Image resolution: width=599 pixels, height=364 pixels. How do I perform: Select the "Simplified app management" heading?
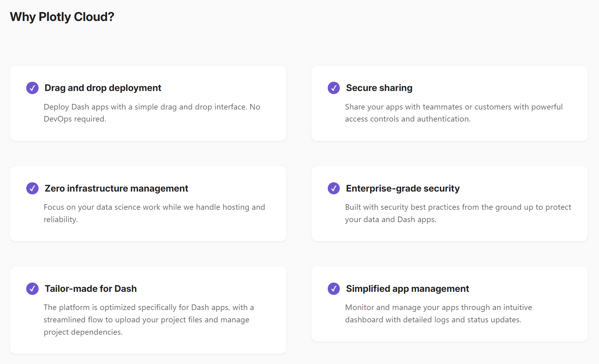407,289
